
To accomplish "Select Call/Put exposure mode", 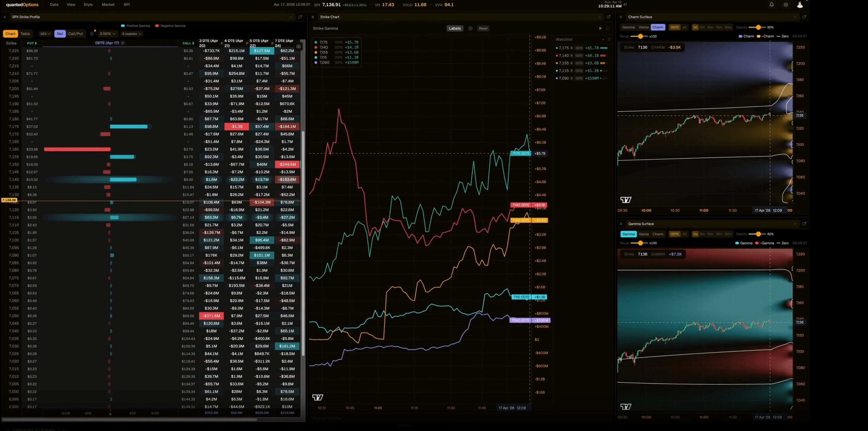I will tap(75, 34).
